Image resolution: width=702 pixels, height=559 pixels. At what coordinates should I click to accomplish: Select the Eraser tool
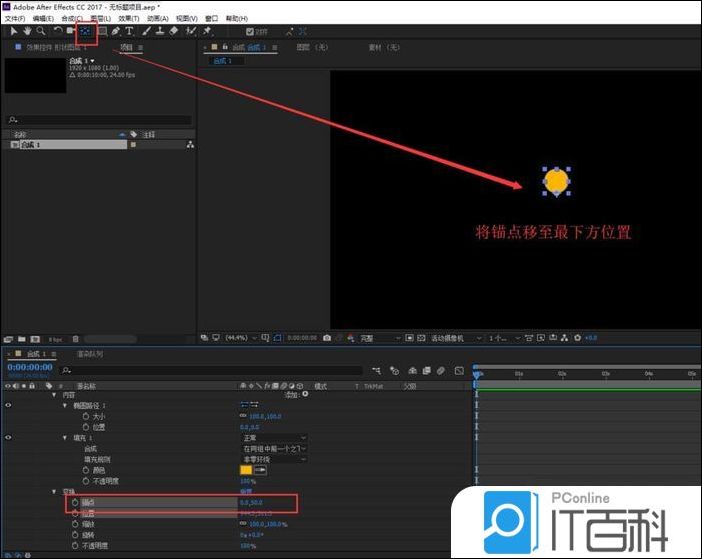(x=174, y=31)
